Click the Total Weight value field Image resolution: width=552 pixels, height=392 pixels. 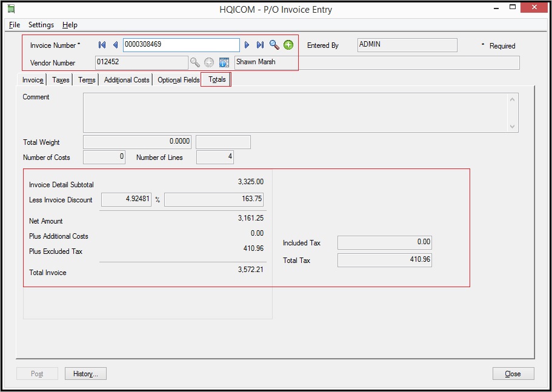(x=138, y=142)
